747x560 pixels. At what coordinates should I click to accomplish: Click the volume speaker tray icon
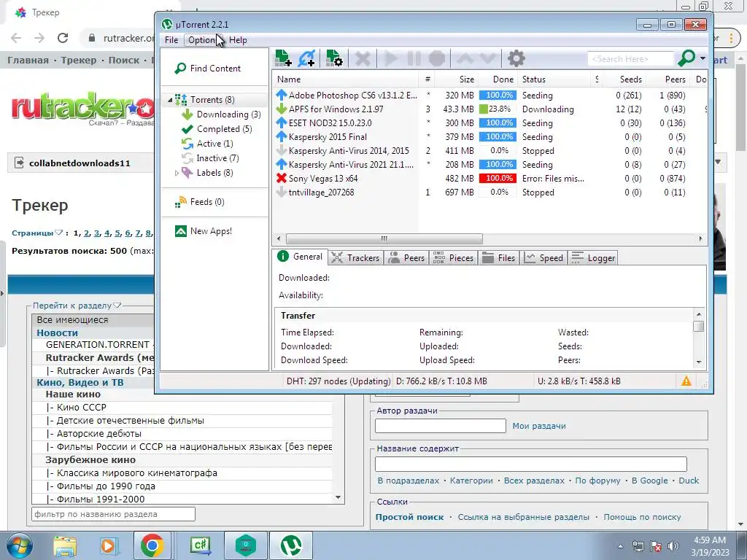point(673,546)
